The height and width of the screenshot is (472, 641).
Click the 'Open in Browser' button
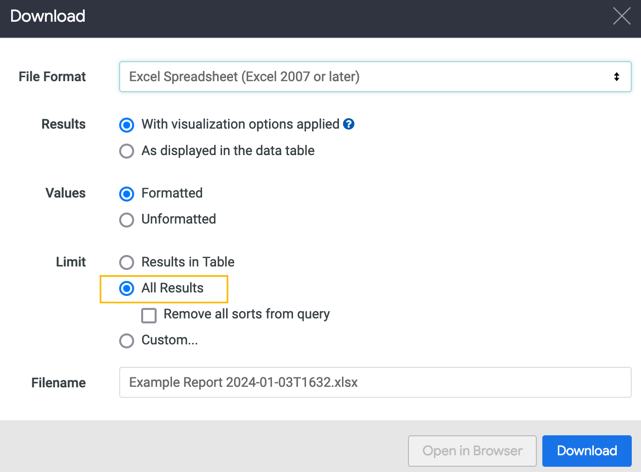(472, 451)
